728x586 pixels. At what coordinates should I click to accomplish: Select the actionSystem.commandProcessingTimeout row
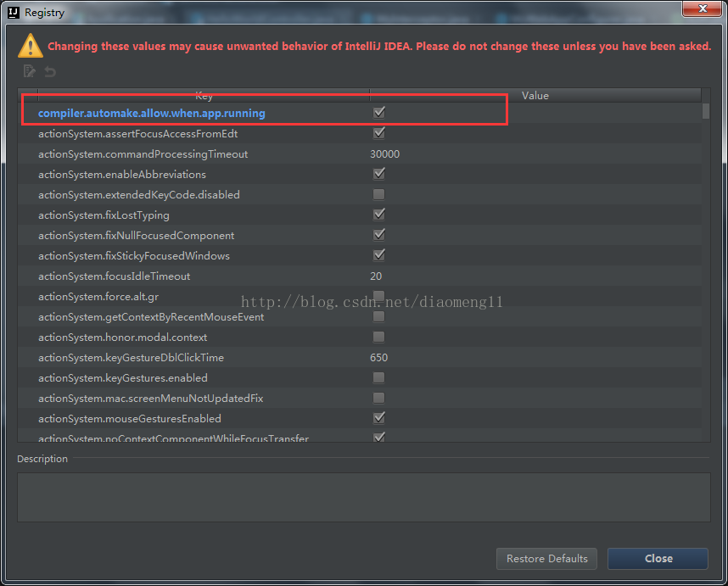point(360,154)
